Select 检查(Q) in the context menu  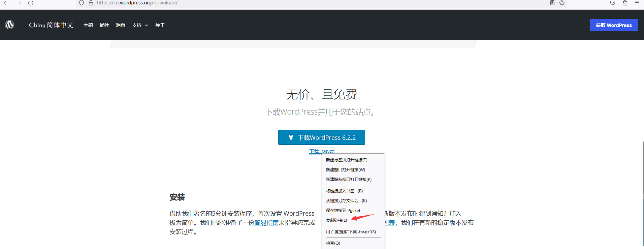pyautogui.click(x=353, y=243)
